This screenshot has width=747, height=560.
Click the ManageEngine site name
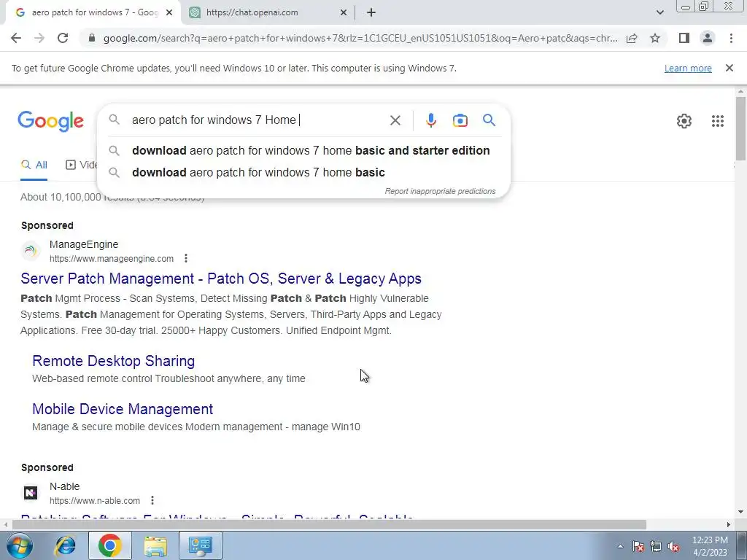(84, 244)
